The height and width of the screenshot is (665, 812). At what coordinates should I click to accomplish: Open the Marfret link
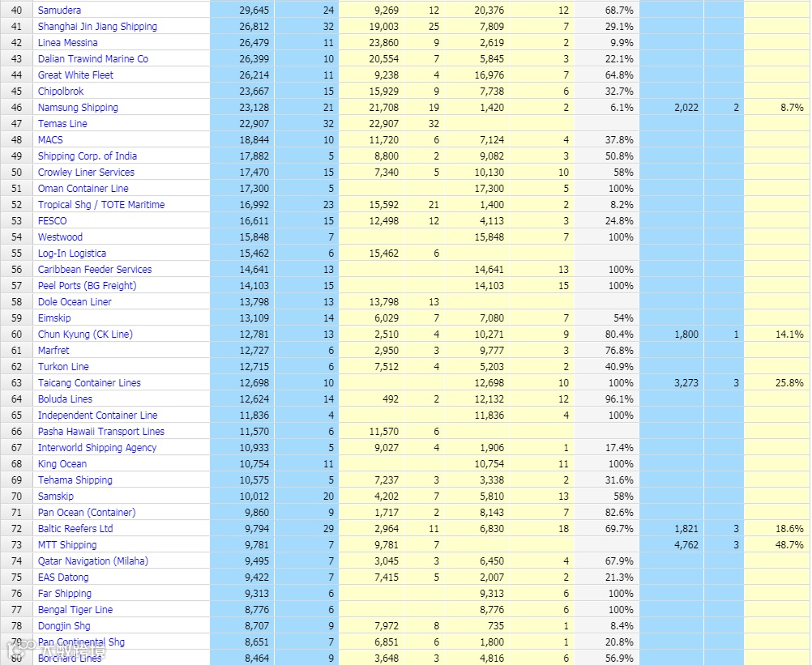coord(53,351)
